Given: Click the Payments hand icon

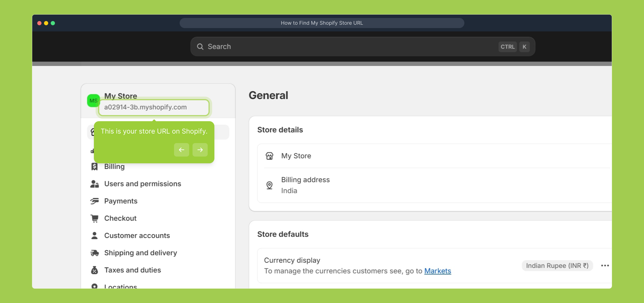Looking at the screenshot, I should pyautogui.click(x=94, y=201).
